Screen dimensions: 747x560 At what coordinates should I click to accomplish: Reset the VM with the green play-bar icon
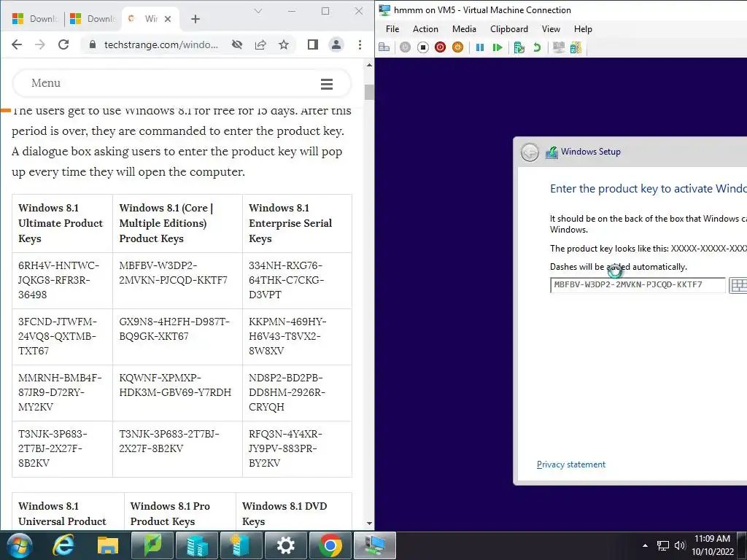point(498,47)
